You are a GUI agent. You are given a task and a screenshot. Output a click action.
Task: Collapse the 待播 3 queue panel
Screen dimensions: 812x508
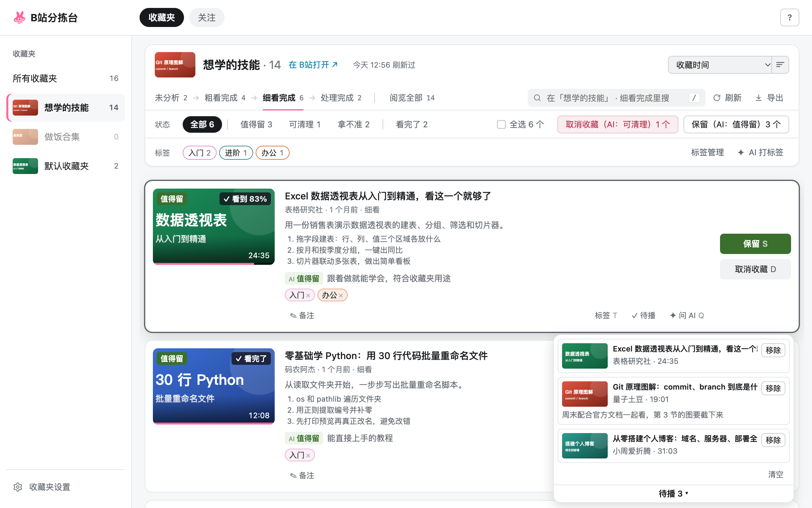click(x=673, y=493)
